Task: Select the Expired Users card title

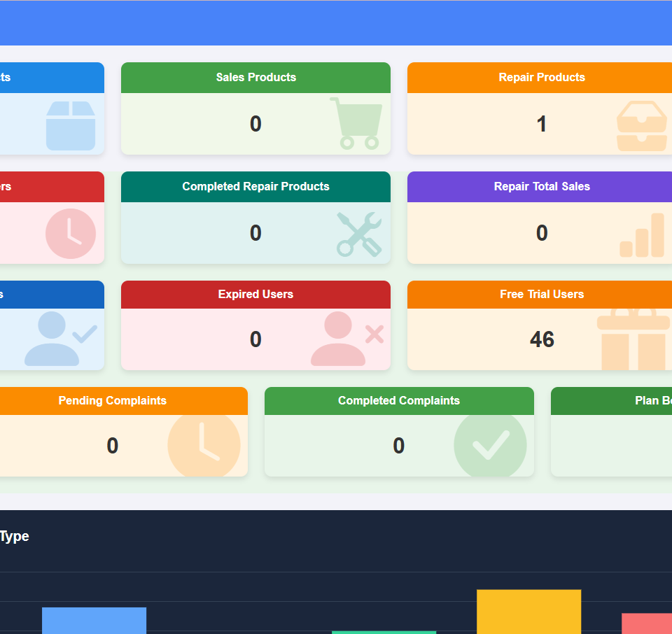Action: [255, 295]
